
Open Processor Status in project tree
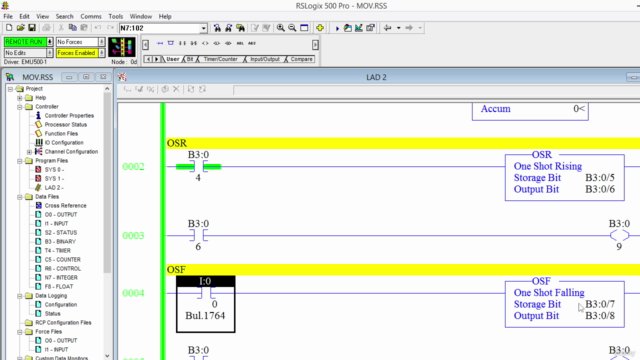click(x=66, y=124)
